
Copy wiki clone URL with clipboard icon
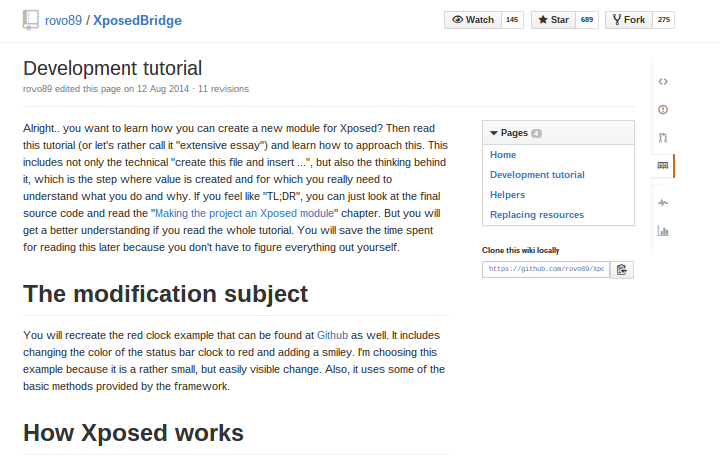(x=622, y=270)
